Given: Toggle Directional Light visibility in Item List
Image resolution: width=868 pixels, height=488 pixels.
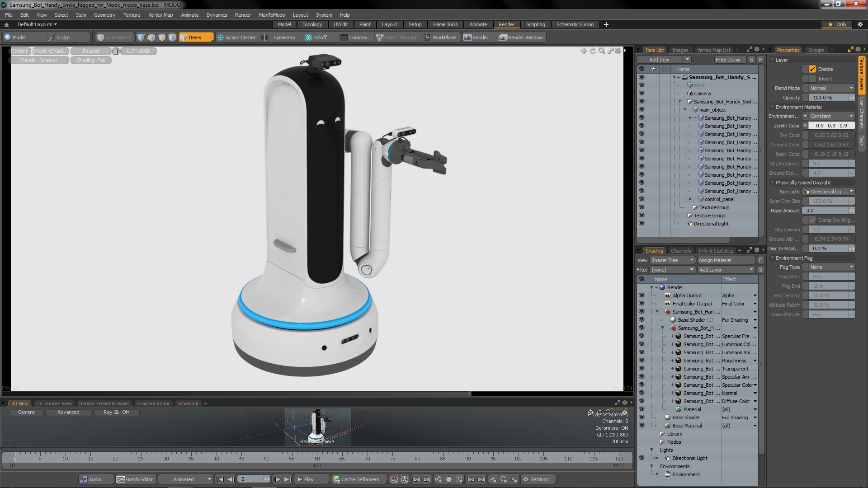Looking at the screenshot, I should pyautogui.click(x=642, y=224).
